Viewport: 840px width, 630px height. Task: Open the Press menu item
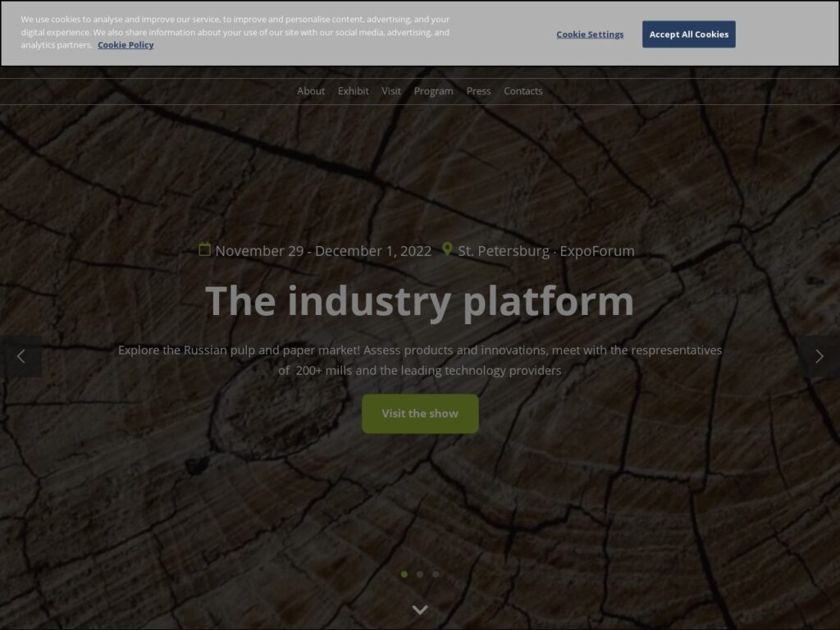click(478, 91)
